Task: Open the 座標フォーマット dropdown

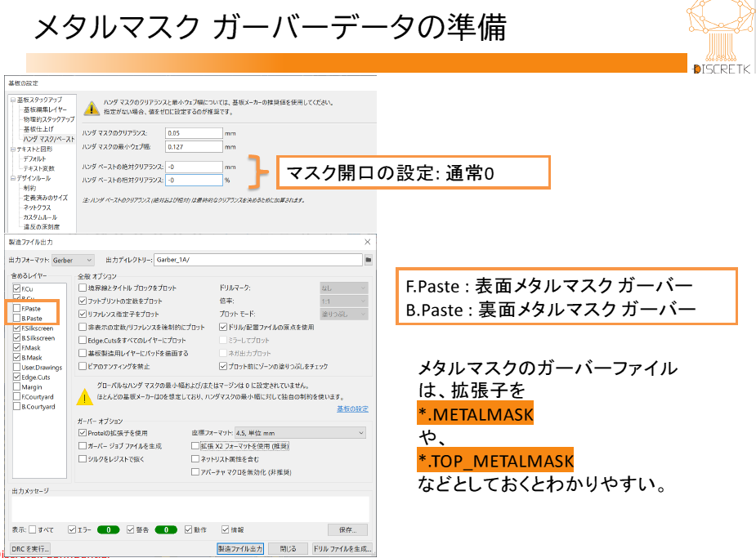Action: [299, 432]
